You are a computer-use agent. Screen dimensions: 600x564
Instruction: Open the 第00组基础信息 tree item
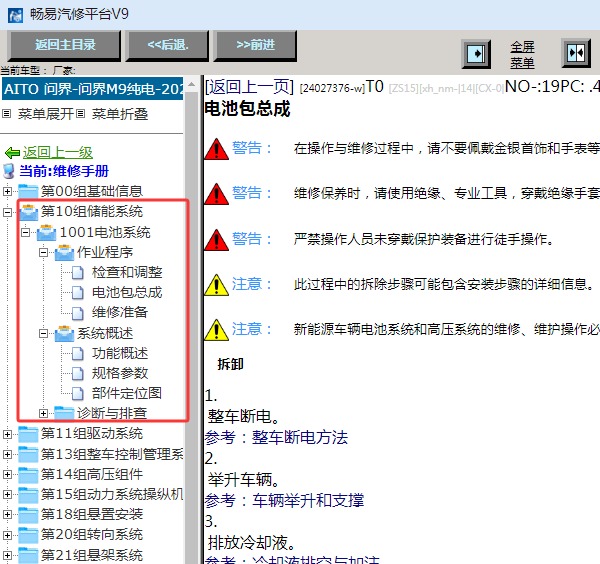[91, 191]
